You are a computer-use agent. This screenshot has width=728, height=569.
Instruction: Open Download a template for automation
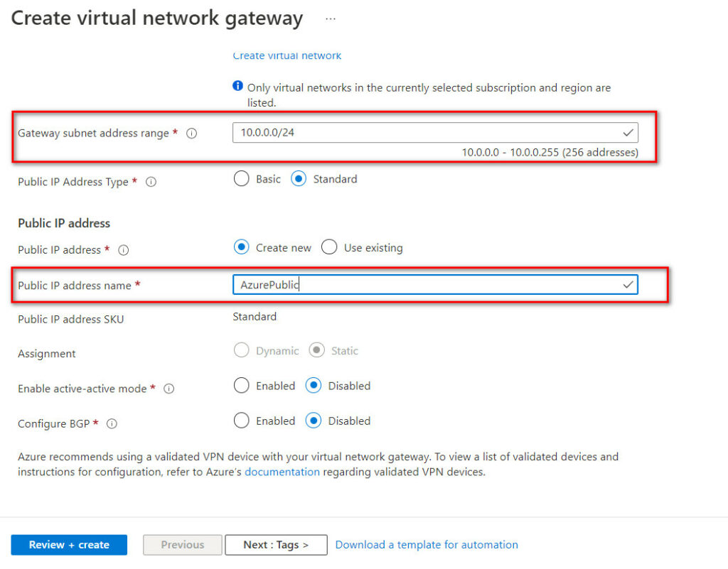pos(426,545)
